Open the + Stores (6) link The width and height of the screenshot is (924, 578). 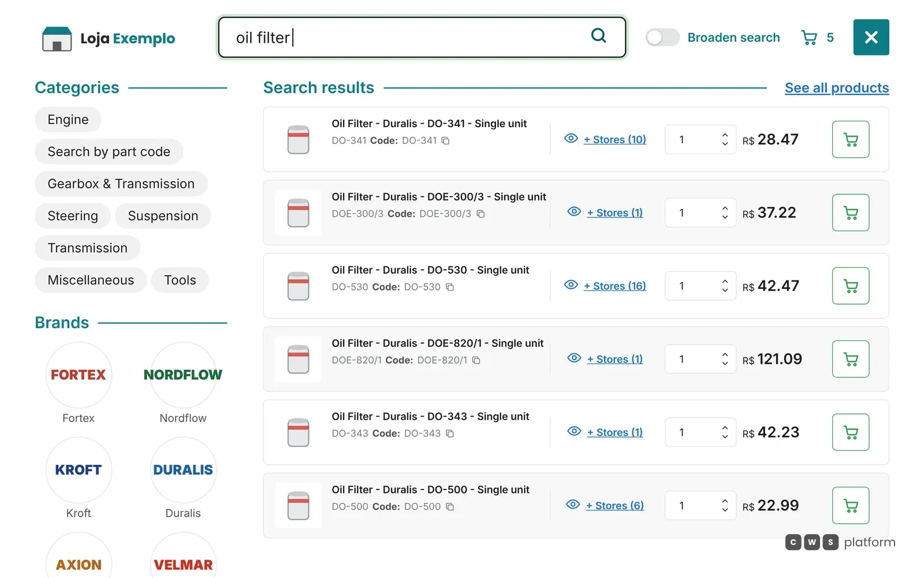615,505
